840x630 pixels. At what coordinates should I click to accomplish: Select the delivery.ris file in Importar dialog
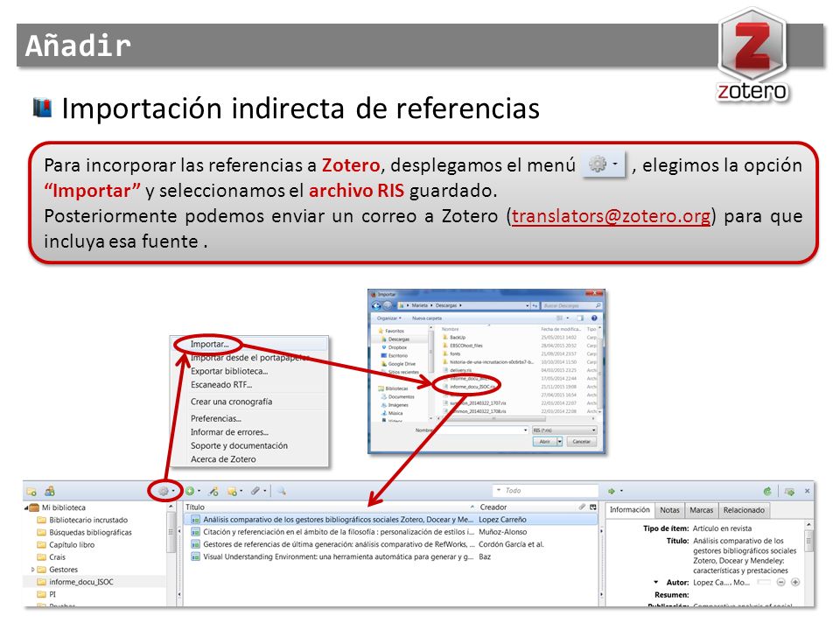461,370
